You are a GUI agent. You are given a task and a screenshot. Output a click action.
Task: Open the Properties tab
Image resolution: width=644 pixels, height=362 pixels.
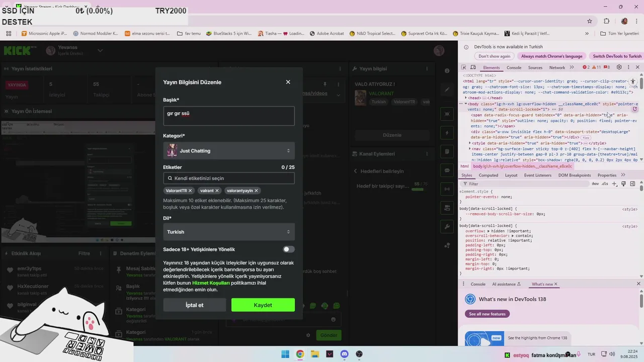[x=607, y=175]
